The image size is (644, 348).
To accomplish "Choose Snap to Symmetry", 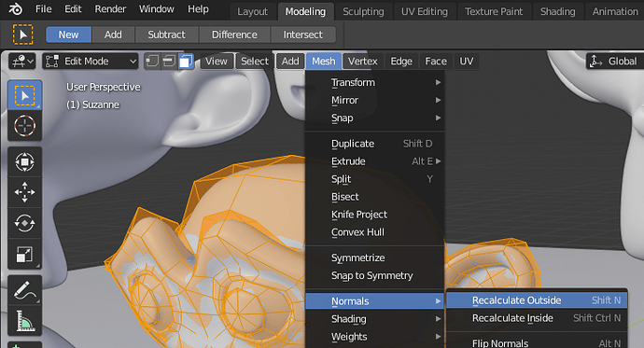I will click(375, 275).
